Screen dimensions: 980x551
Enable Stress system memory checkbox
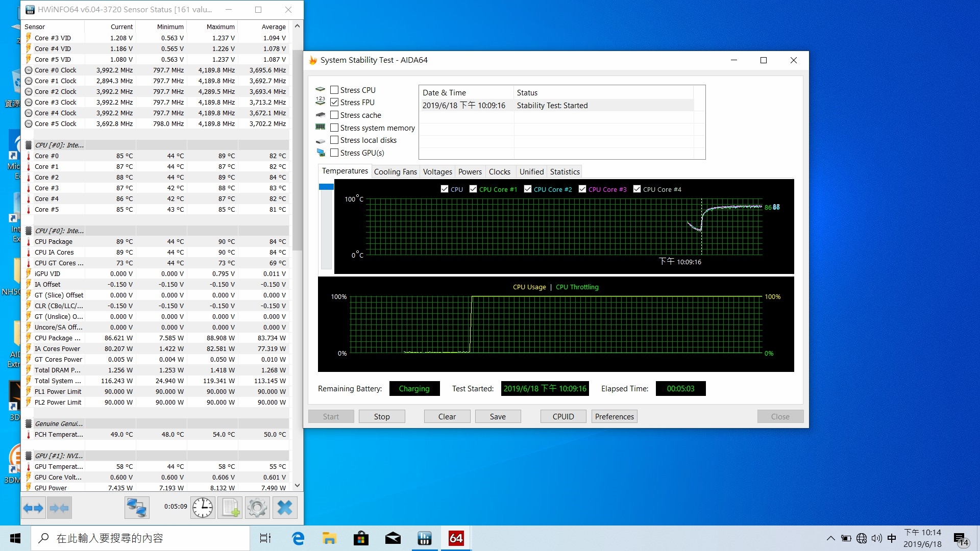pos(334,128)
